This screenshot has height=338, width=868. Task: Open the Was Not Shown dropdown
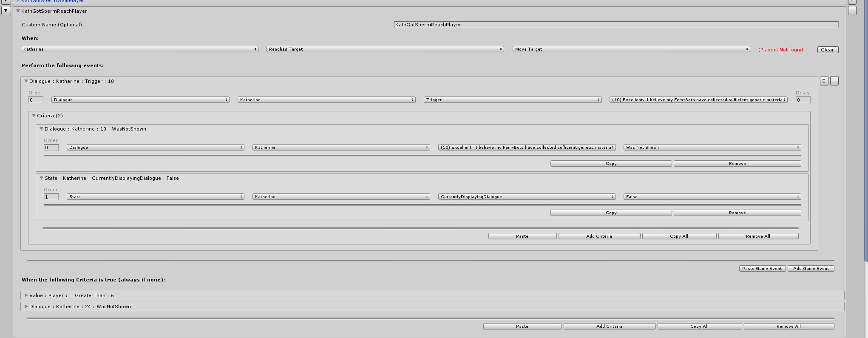pyautogui.click(x=712, y=148)
